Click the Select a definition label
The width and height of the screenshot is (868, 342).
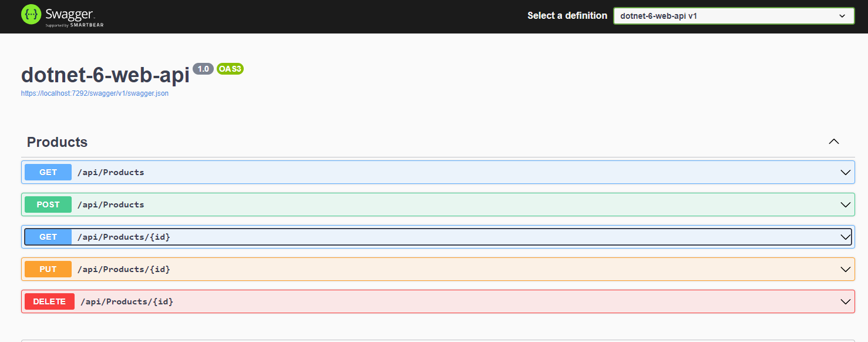tap(567, 16)
